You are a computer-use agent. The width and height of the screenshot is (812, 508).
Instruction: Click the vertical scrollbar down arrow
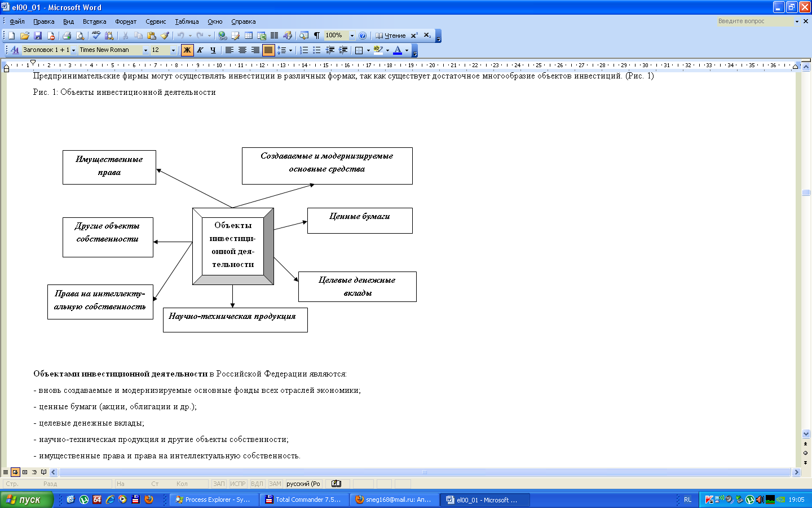(806, 434)
